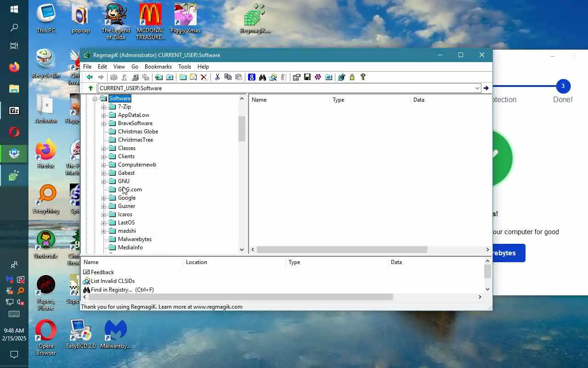Open the address bar dropdown arrow
Viewport: 588px width, 368px height.
tap(477, 88)
